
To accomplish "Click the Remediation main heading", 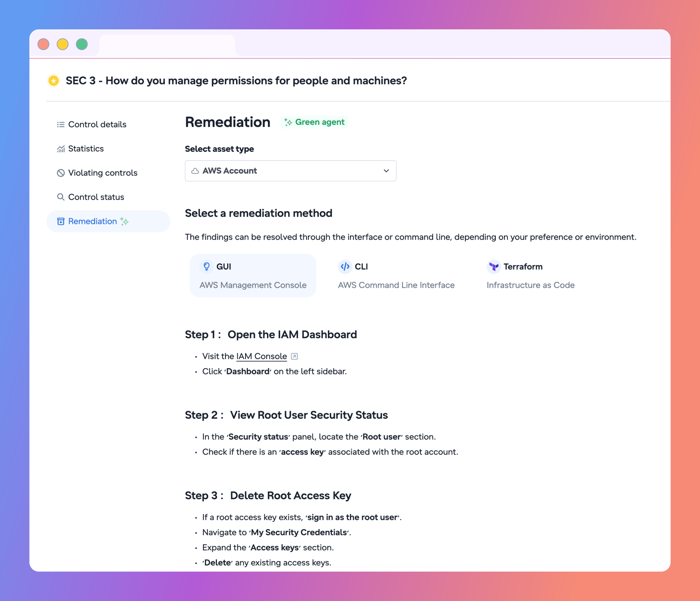I will click(228, 122).
